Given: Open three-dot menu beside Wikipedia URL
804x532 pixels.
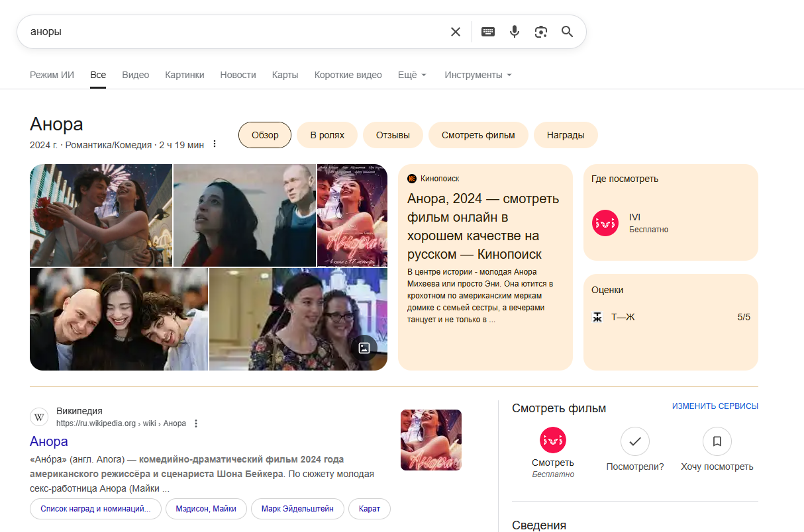Looking at the screenshot, I should pyautogui.click(x=196, y=423).
